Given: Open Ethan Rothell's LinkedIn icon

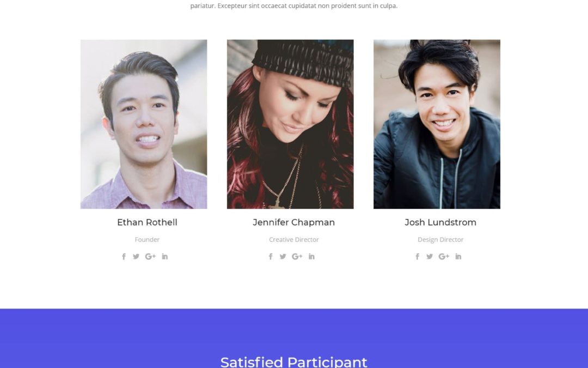Looking at the screenshot, I should pos(165,257).
